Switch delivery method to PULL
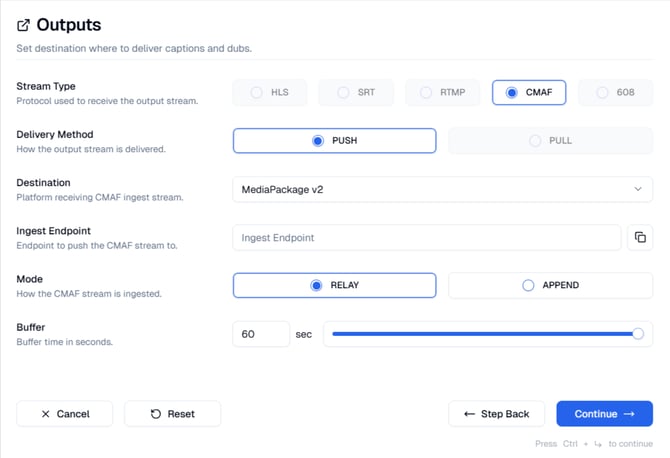The image size is (670, 458). (550, 141)
